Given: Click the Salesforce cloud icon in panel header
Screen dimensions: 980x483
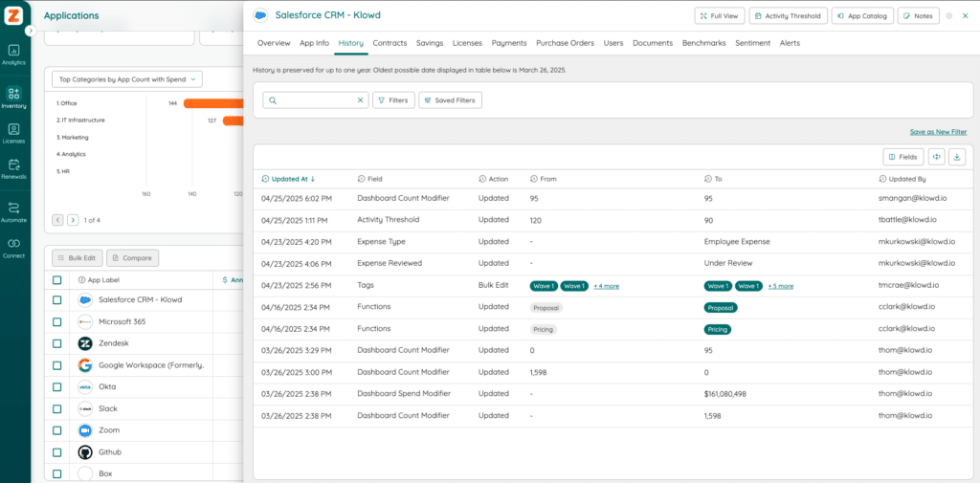Looking at the screenshot, I should point(260,15).
